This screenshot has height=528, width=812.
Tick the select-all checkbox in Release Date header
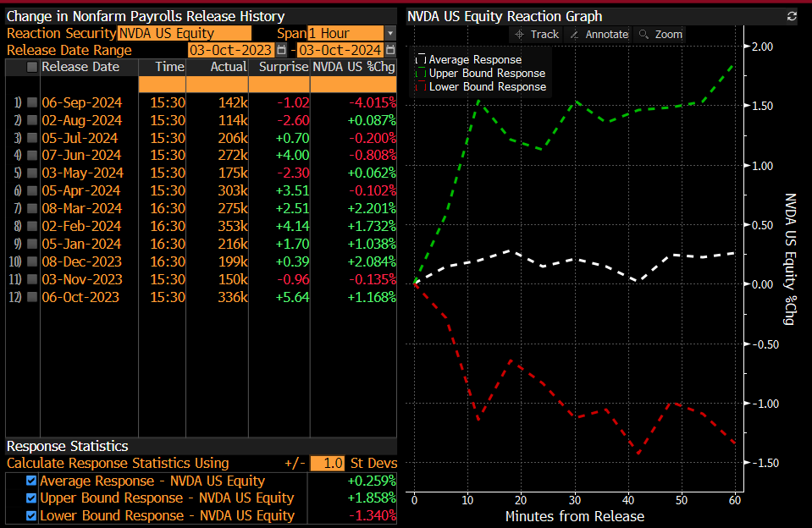pyautogui.click(x=32, y=67)
